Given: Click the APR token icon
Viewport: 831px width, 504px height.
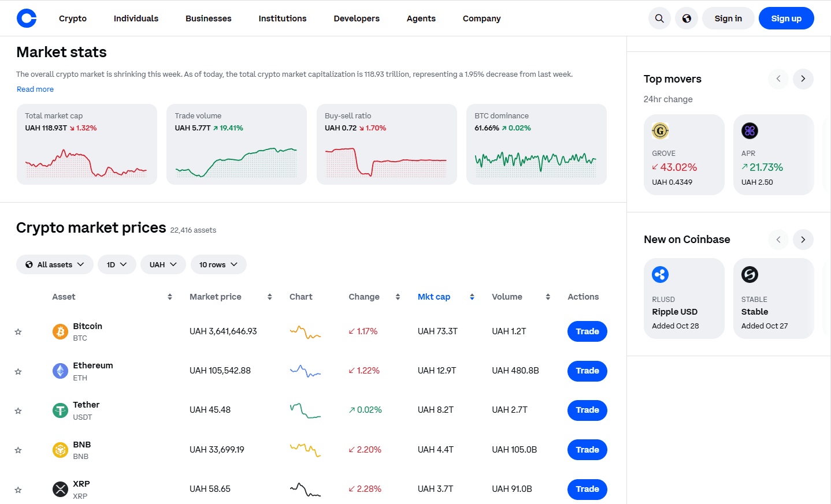Looking at the screenshot, I should point(750,131).
